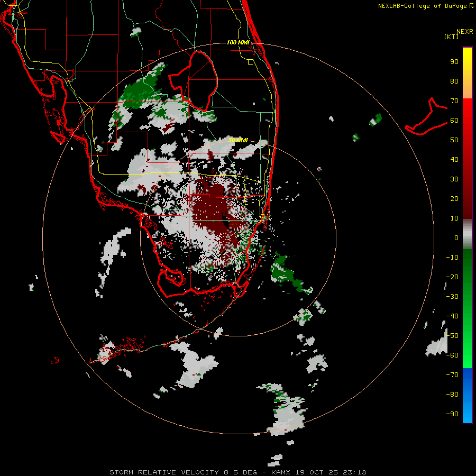Click the -20 value on the velocity scale
This screenshot has width=476, height=476.
coord(452,277)
